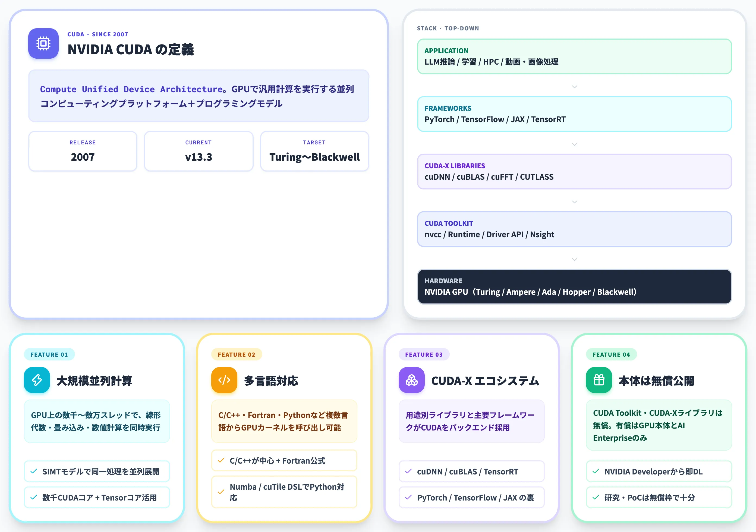The width and height of the screenshot is (756, 532).
Task: Click the TARGET Turing〜Blackwell stat box
Action: 314,151
